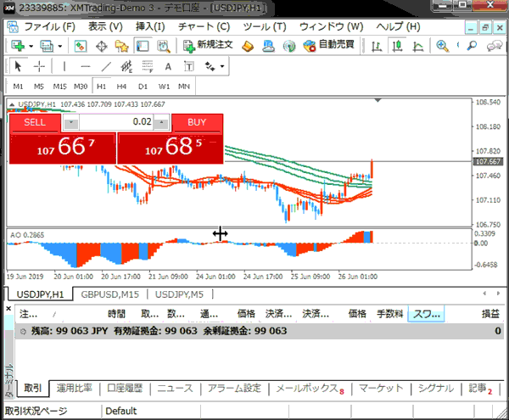Image resolution: width=509 pixels, height=420 pixels.
Task: Click the 新規注文 new order button
Action: pyautogui.click(x=207, y=45)
